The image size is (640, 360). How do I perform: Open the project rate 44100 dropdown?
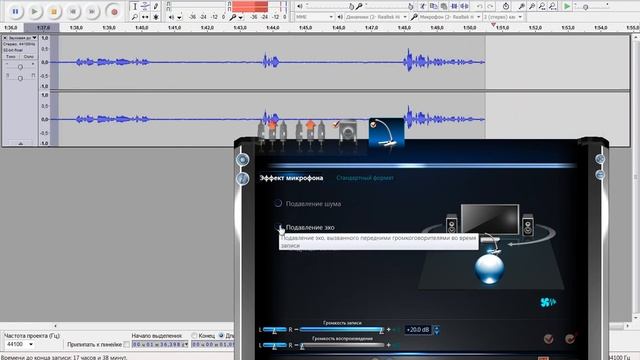click(x=19, y=344)
